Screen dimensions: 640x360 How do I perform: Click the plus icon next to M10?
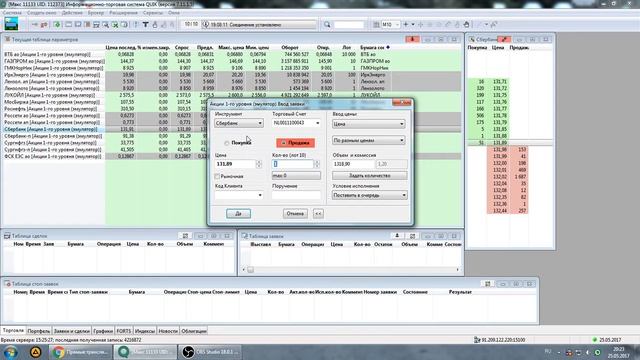coord(406,24)
